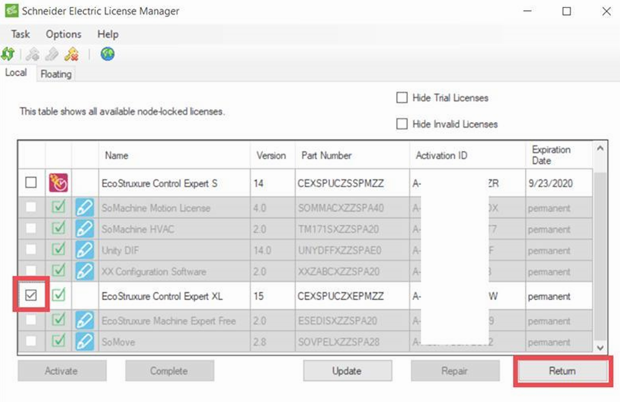Click the blue pen icon for SoMachine Motion License
This screenshot has width=620, height=402.
(85, 208)
